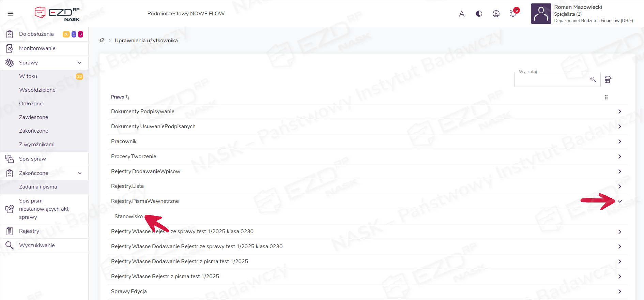644x300 pixels.
Task: Collapse the Rejestry.PismaWewnetrzne row
Action: click(619, 201)
